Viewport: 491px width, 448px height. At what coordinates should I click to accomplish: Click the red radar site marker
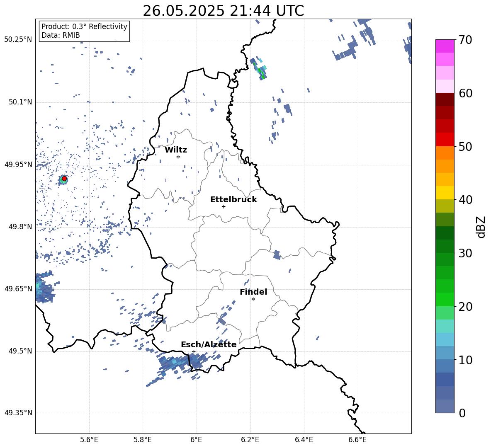(x=64, y=179)
